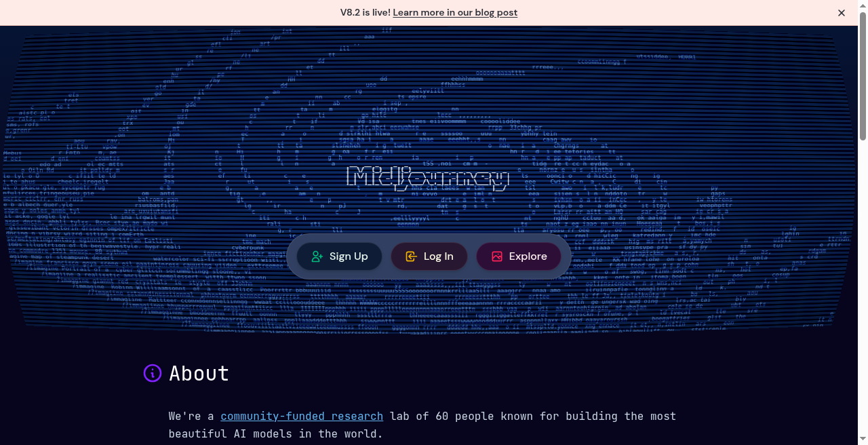Click "V8.2 is live!" banner text

[x=365, y=13]
